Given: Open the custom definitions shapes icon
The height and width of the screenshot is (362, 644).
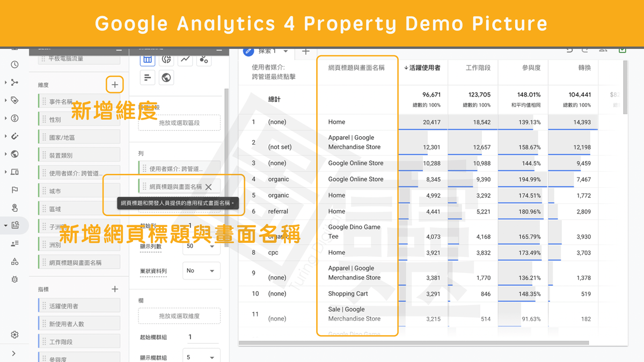Looking at the screenshot, I should coord(14,262).
